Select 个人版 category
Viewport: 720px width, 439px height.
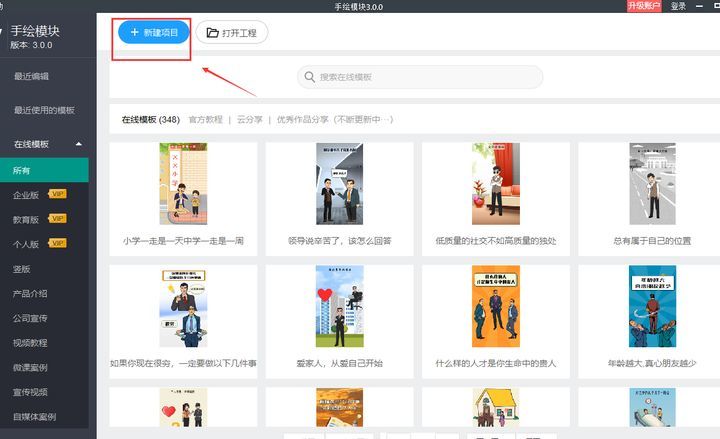click(x=26, y=244)
